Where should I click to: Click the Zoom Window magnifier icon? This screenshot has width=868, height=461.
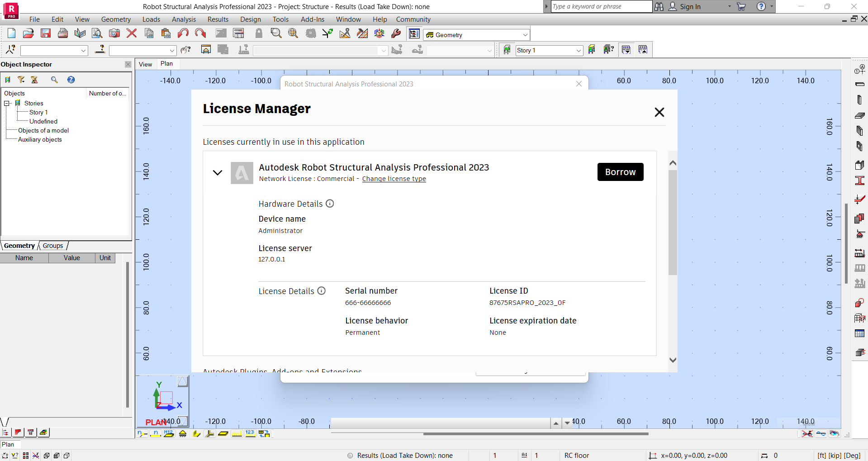(x=275, y=33)
